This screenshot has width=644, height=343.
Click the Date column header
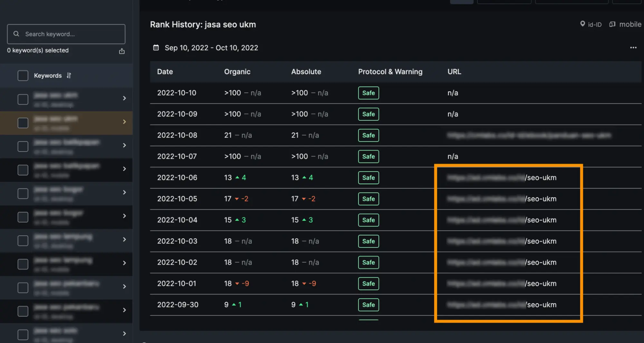pyautogui.click(x=165, y=71)
